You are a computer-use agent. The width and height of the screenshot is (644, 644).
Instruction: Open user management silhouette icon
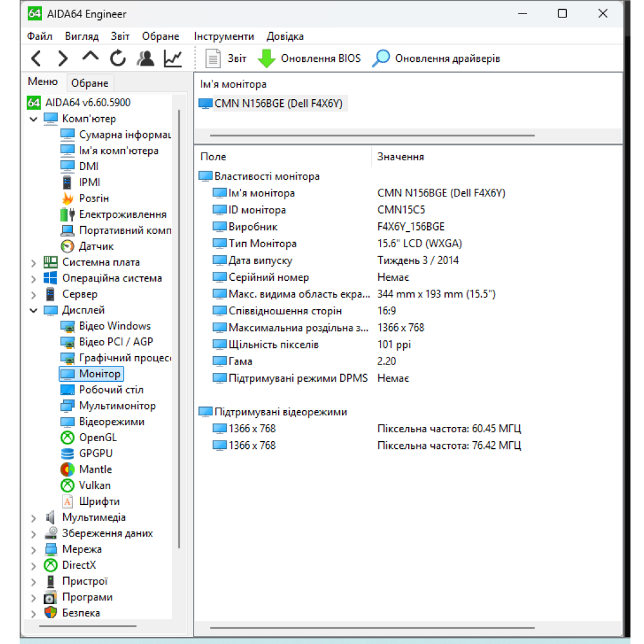click(x=146, y=59)
